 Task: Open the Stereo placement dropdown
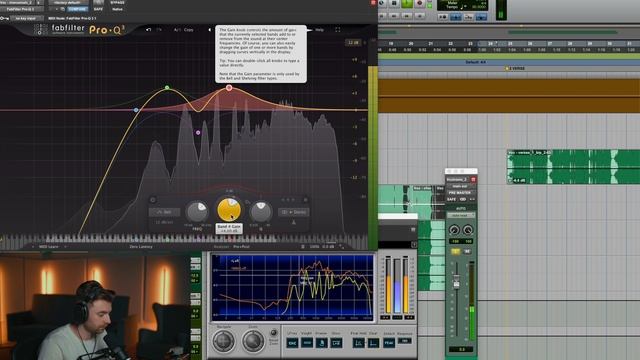tap(294, 212)
